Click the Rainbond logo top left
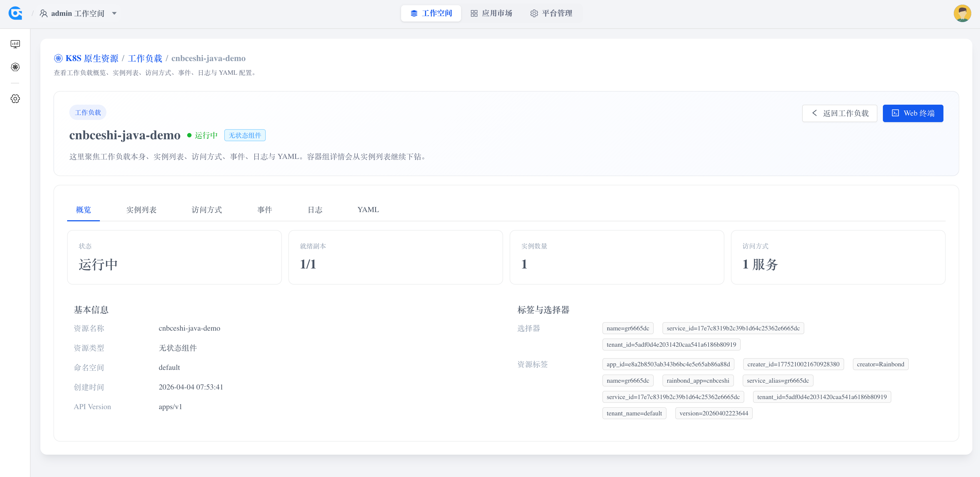980x477 pixels. (x=15, y=13)
